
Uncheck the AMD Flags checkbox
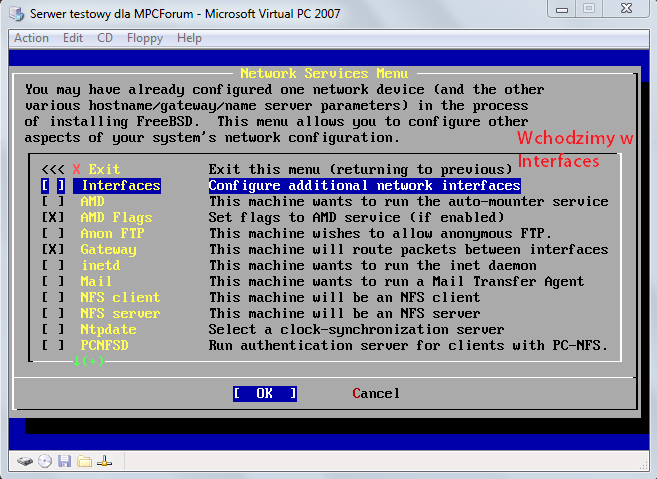pos(53,217)
